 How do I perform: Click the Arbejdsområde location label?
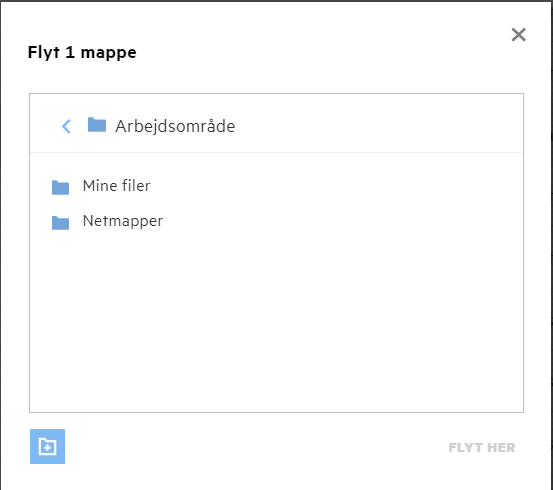click(175, 126)
